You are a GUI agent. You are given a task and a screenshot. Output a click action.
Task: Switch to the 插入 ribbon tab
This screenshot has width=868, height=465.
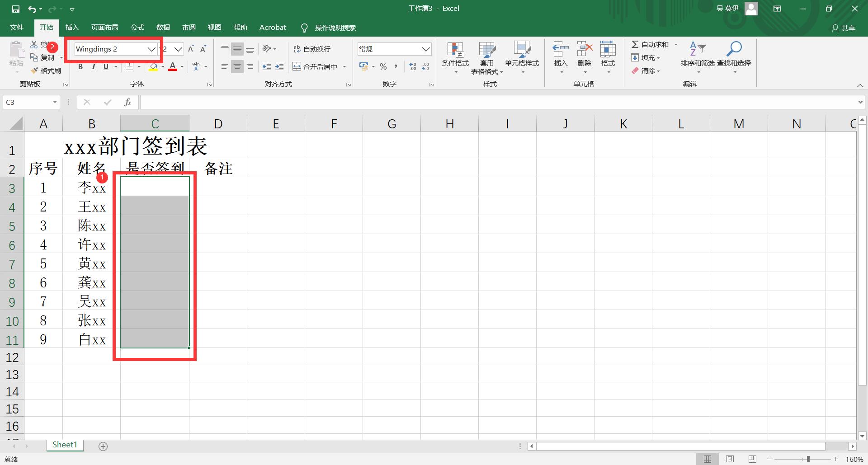click(x=72, y=28)
